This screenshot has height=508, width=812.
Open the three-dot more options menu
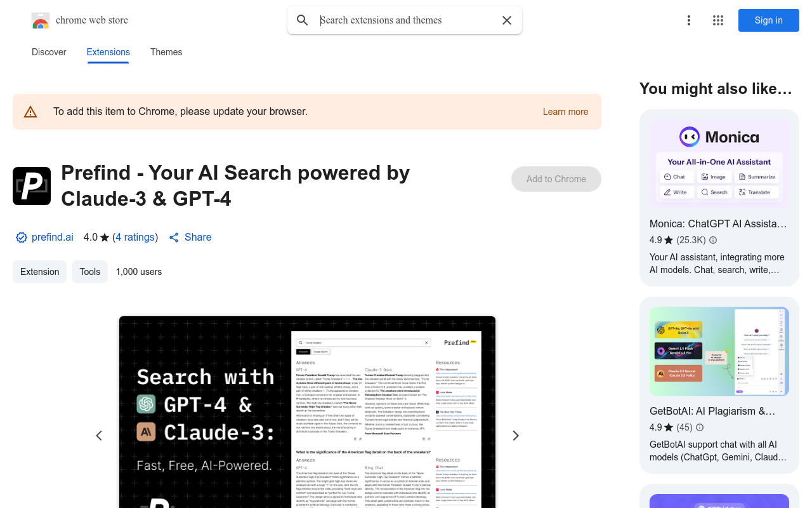689,20
